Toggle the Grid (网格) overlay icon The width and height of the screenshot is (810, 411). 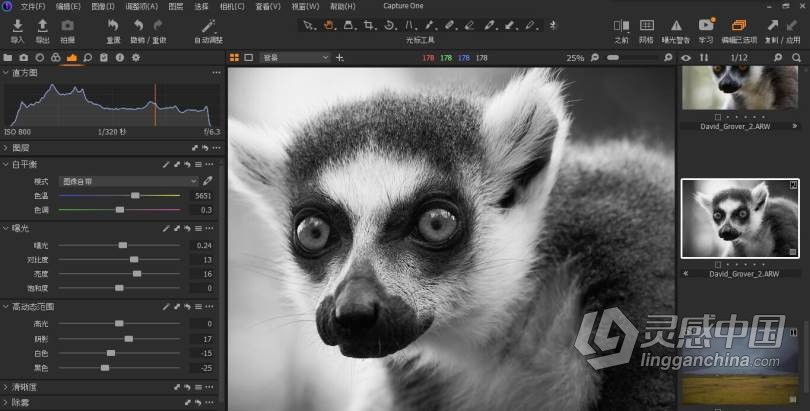coord(646,25)
